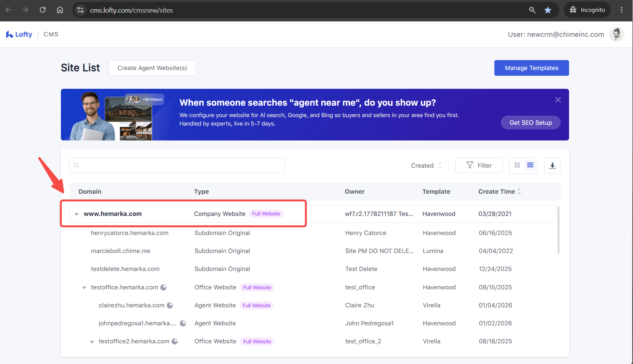Click the Type column header
Screen dimensions: 633x364
pyautogui.click(x=201, y=191)
